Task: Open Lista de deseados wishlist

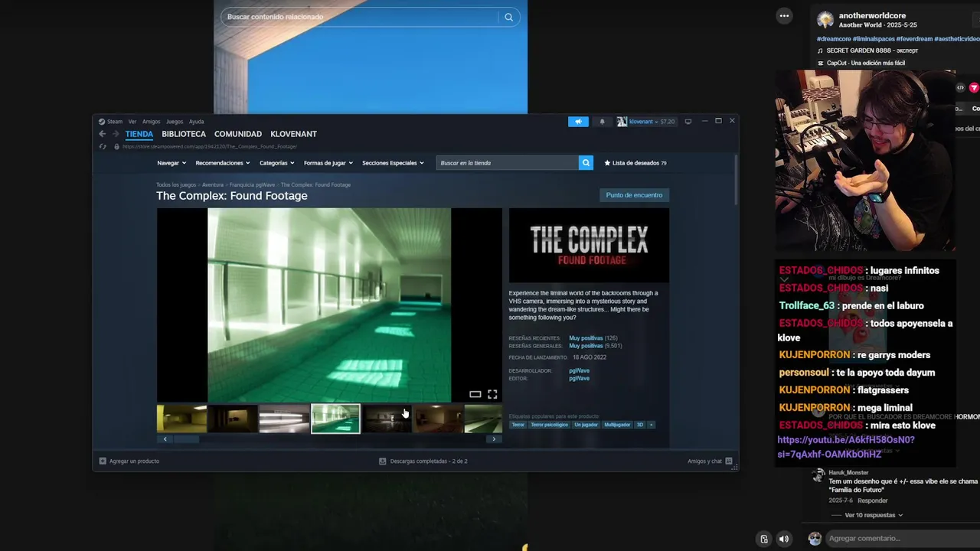Action: (635, 163)
